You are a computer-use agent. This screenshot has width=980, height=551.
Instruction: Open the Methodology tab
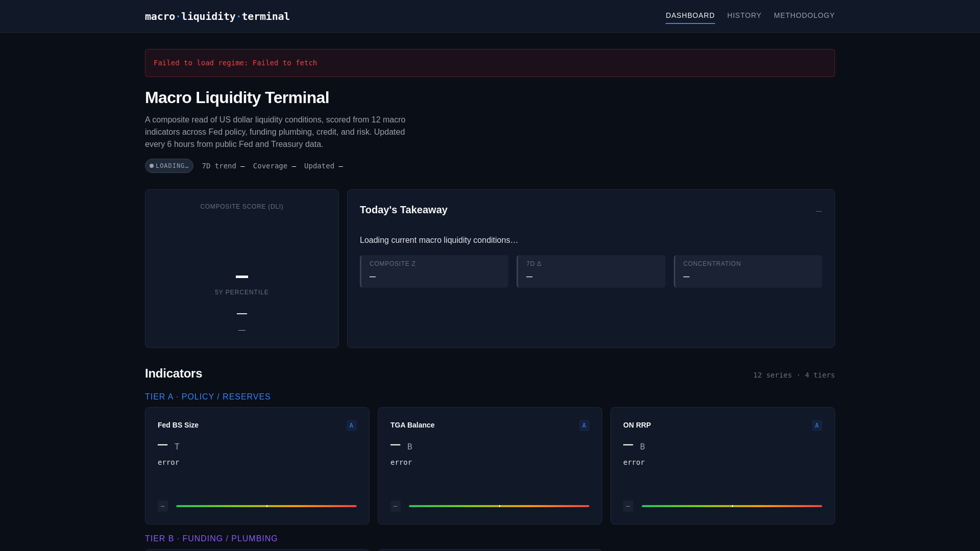click(x=804, y=16)
